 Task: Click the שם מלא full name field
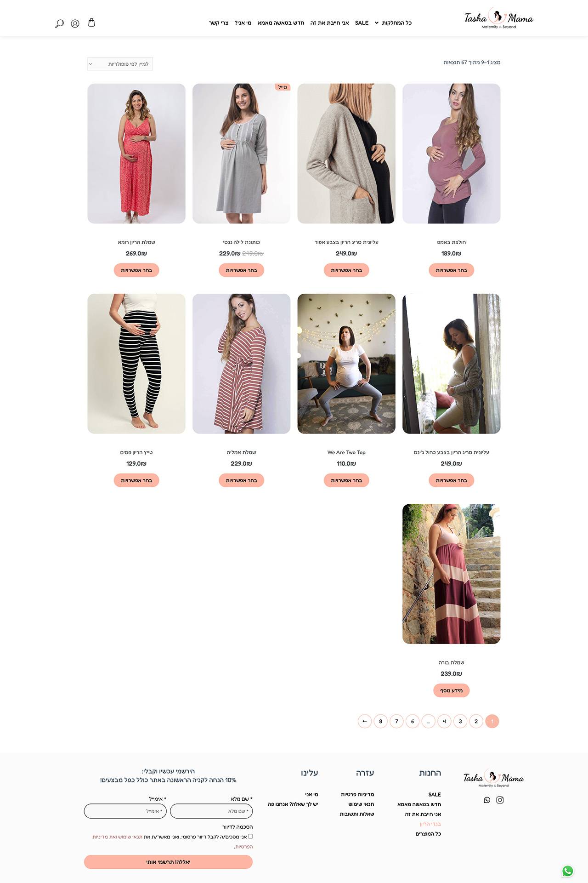[x=211, y=811]
